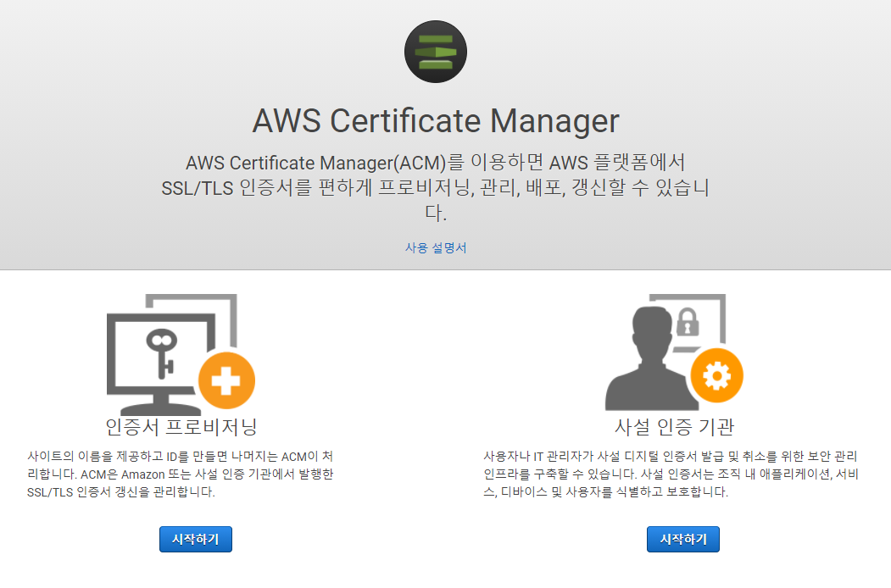
Task: Click 시작하기 under 인증서 프로비저닝
Action: click(196, 539)
